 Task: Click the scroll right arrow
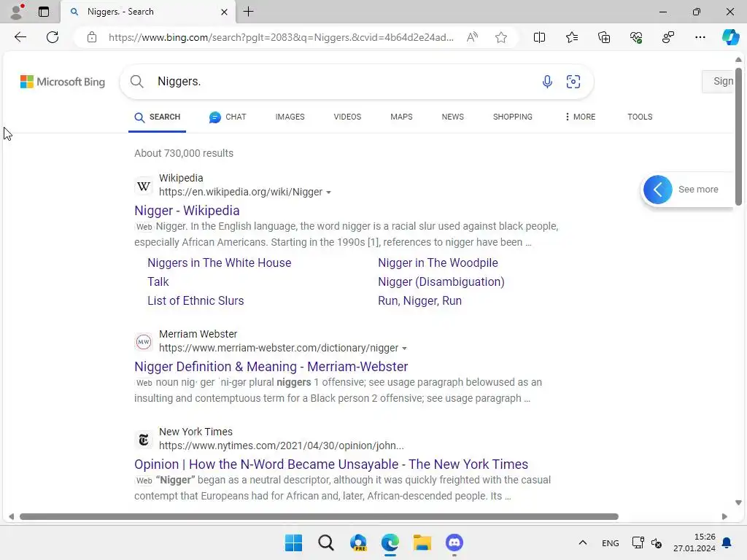[x=724, y=517]
